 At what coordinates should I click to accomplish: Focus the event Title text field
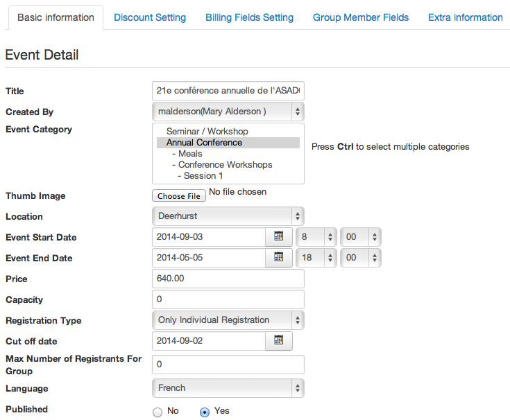[228, 91]
